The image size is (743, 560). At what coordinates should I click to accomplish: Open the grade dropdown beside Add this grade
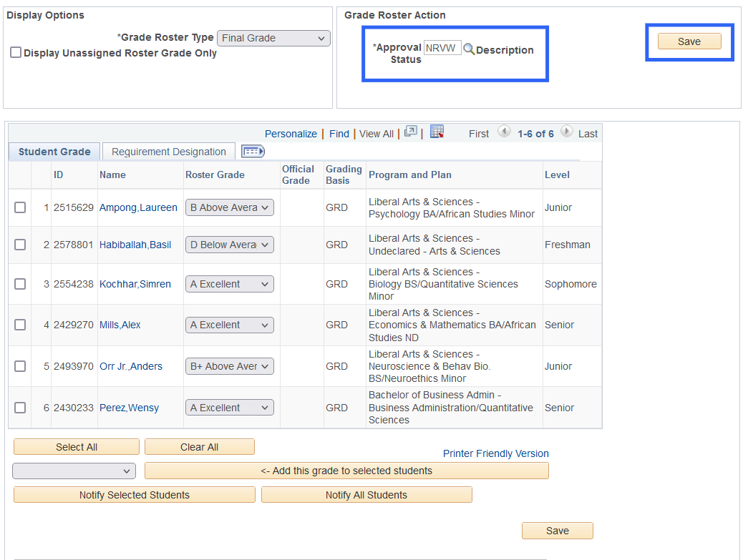[x=74, y=471]
